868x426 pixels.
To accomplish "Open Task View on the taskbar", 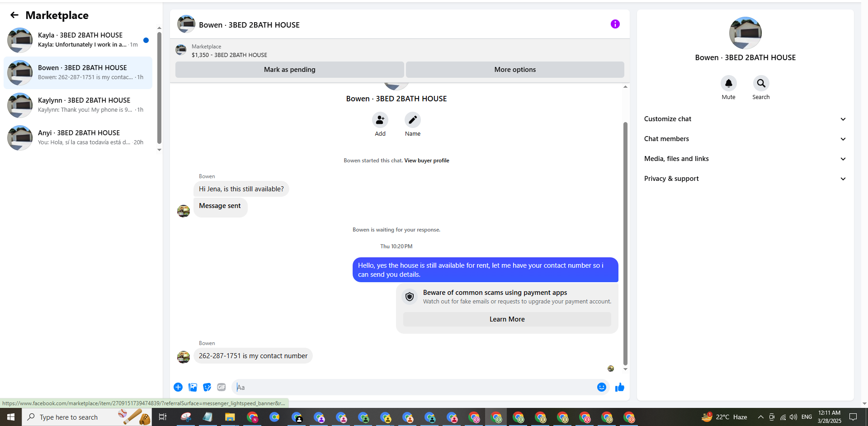I will [163, 417].
